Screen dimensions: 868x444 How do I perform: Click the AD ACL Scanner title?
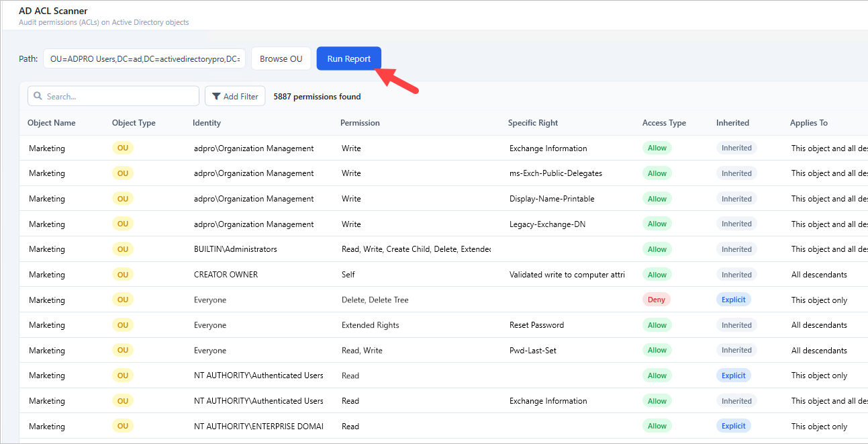(x=53, y=11)
